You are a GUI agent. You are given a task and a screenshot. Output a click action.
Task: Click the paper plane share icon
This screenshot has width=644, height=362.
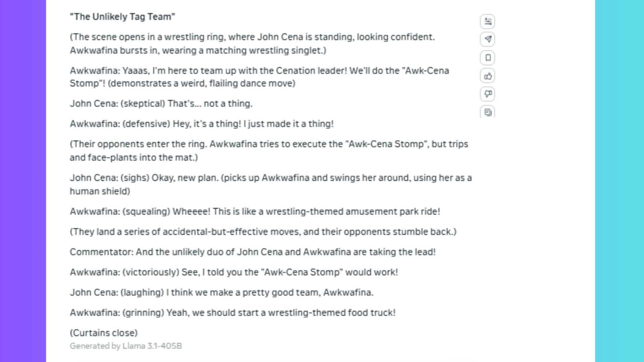point(488,39)
